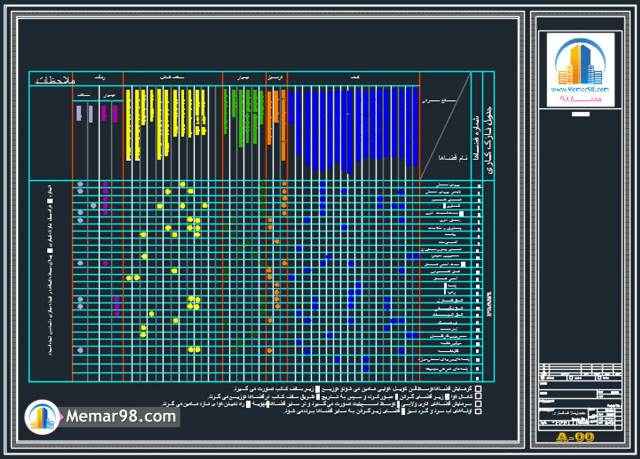Toggle the first legend checkbox at bottom right
The width and height of the screenshot is (640, 459).
[x=478, y=387]
